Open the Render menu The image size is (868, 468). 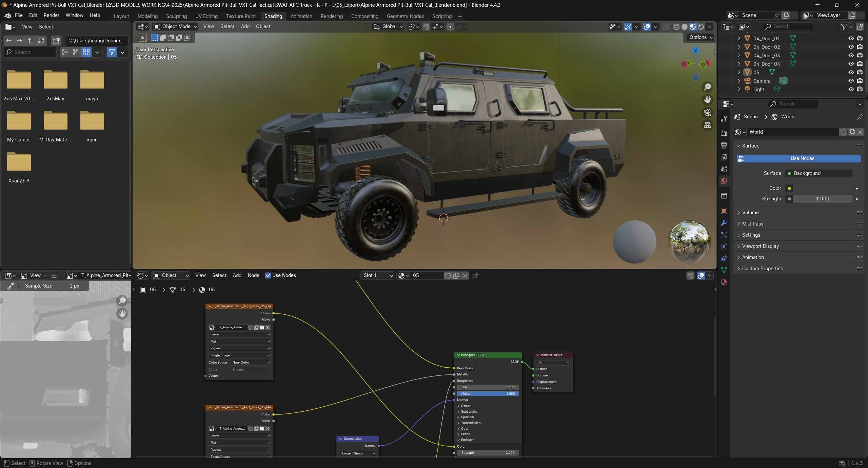[x=52, y=15]
